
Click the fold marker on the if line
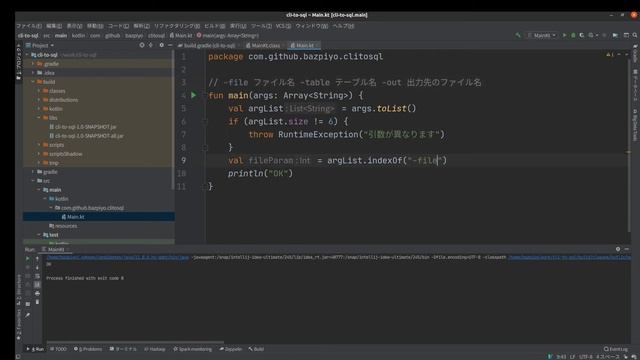tap(205, 121)
